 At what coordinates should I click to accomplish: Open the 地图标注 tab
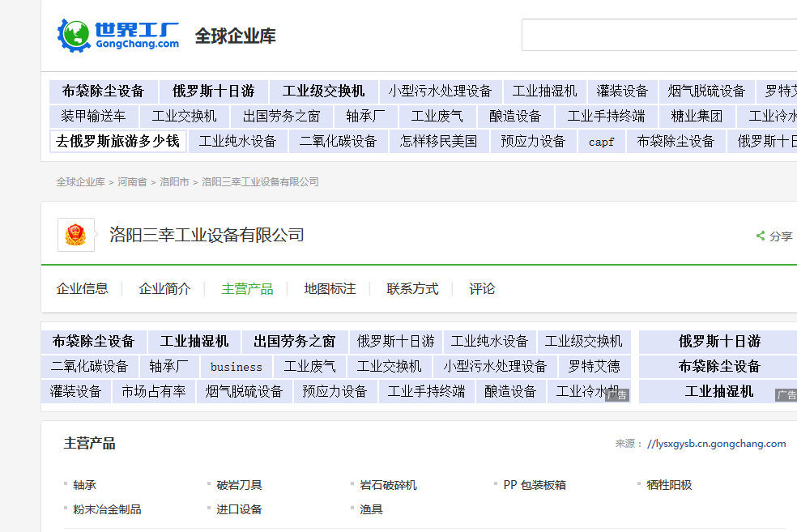[x=329, y=288]
